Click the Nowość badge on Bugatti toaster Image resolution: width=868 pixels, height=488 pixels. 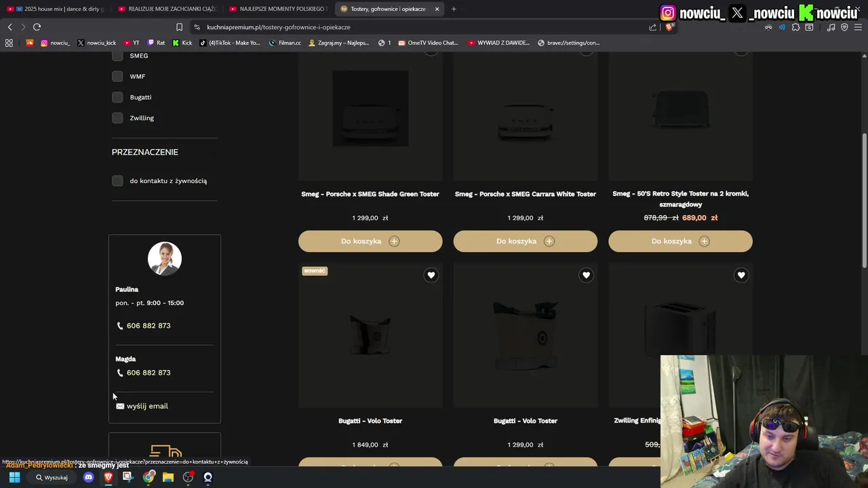coord(315,271)
